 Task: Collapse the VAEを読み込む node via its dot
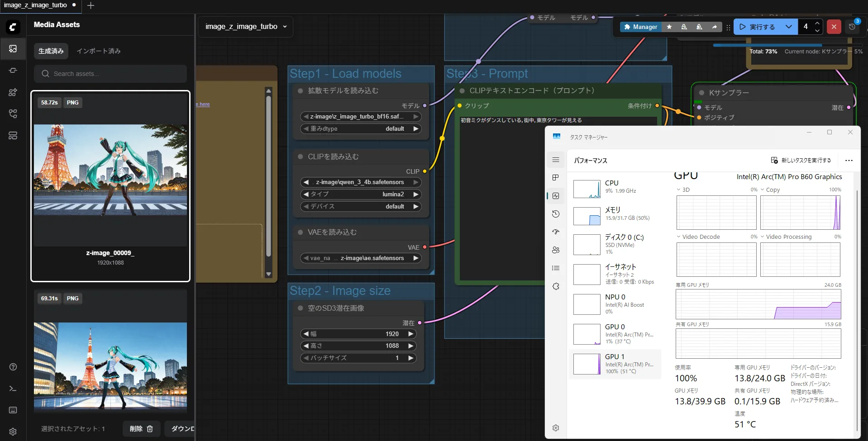300,232
